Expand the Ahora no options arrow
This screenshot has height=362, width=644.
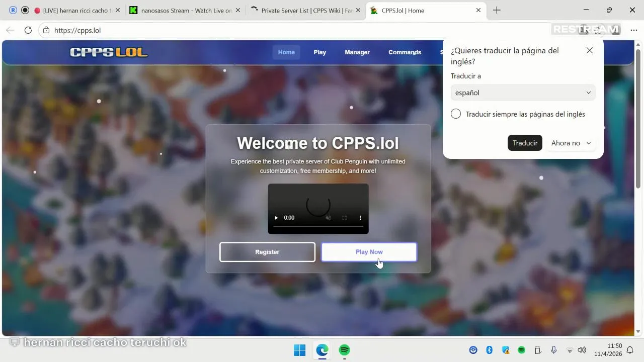(589, 143)
